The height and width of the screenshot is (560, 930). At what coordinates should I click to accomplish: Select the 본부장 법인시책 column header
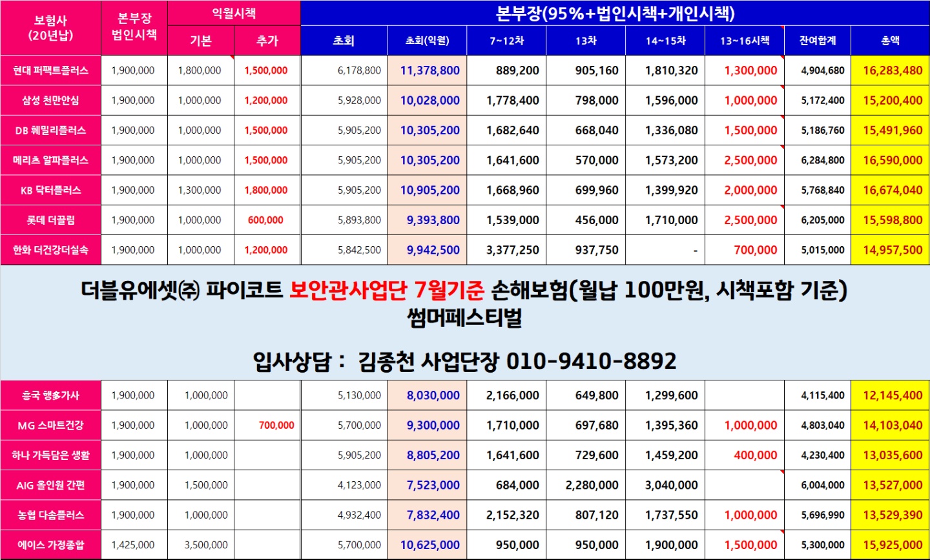click(x=134, y=28)
